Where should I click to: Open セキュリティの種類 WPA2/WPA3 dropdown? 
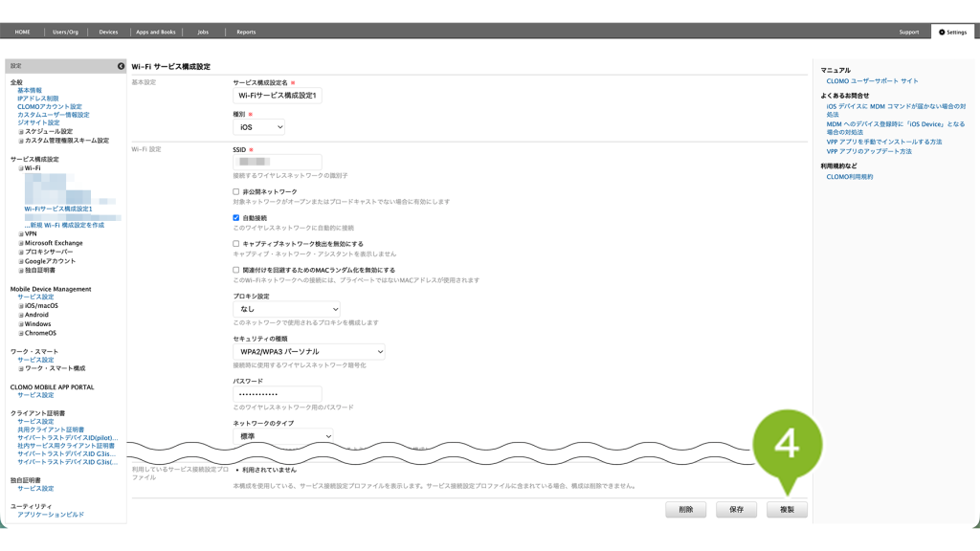pos(309,352)
